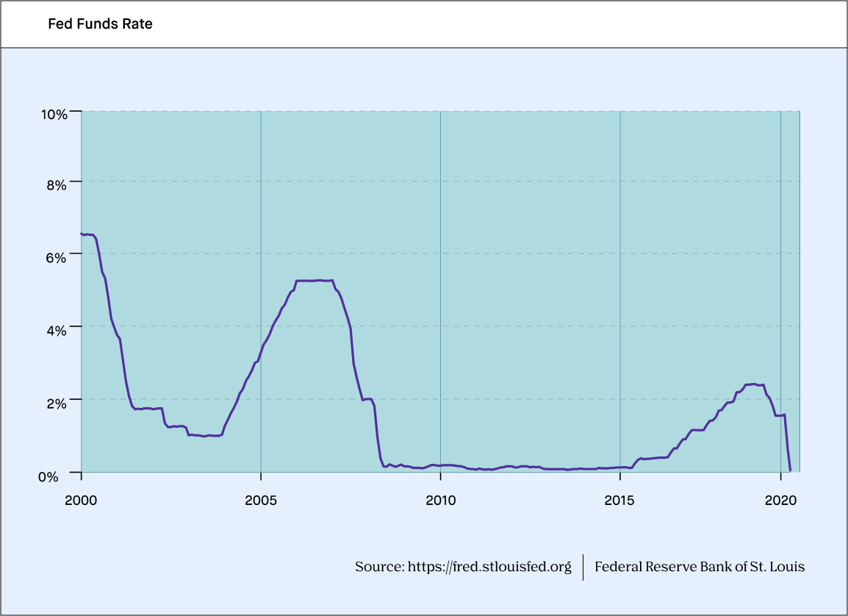This screenshot has width=848, height=616.
Task: Select the 2005 x-axis year label
Action: [x=261, y=501]
